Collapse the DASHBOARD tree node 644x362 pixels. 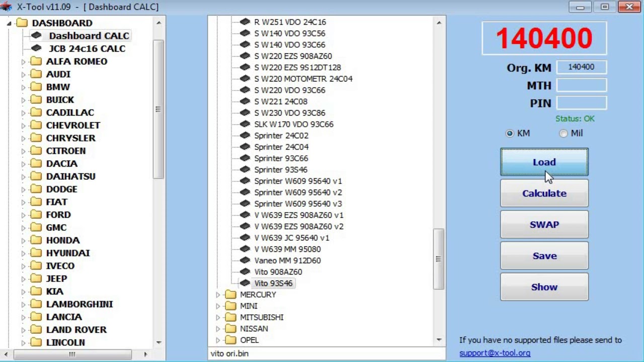coord(9,23)
